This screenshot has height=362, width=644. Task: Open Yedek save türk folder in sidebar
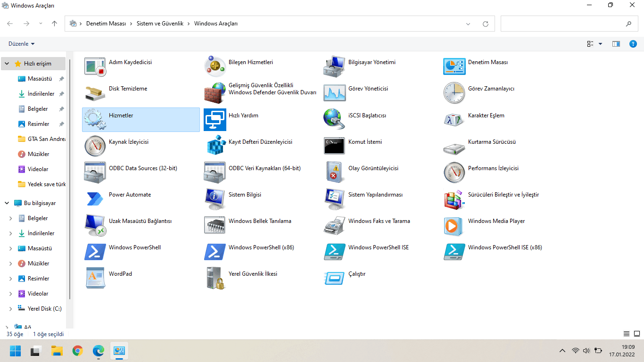click(41, 184)
